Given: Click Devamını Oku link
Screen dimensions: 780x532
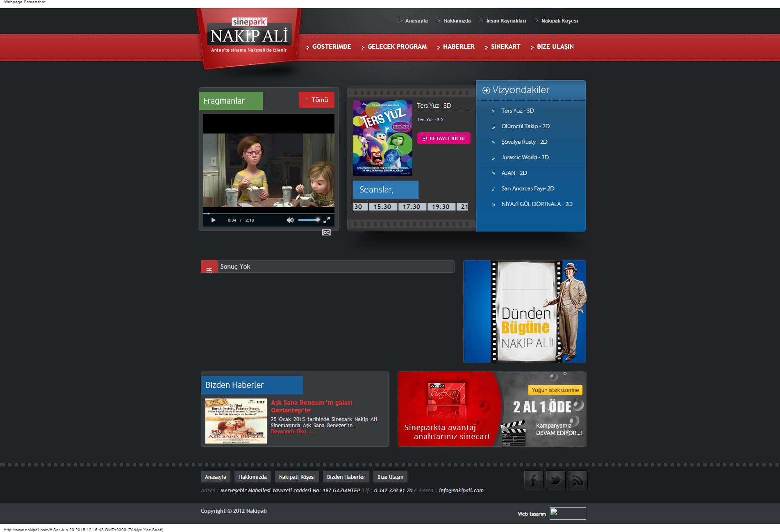Looking at the screenshot, I should pos(293,432).
